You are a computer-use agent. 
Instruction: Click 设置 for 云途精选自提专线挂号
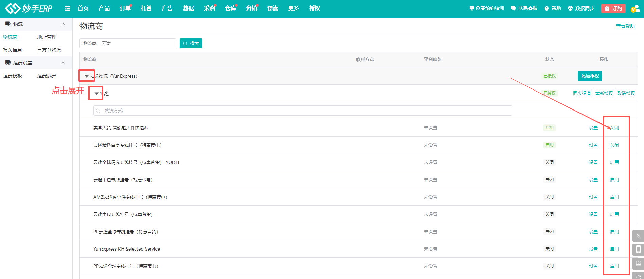point(593,145)
